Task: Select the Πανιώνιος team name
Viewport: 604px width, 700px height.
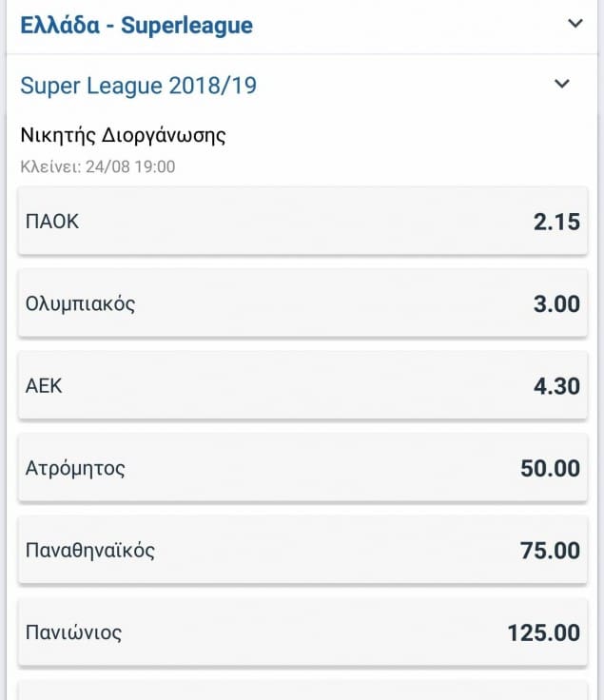Action: 73,632
